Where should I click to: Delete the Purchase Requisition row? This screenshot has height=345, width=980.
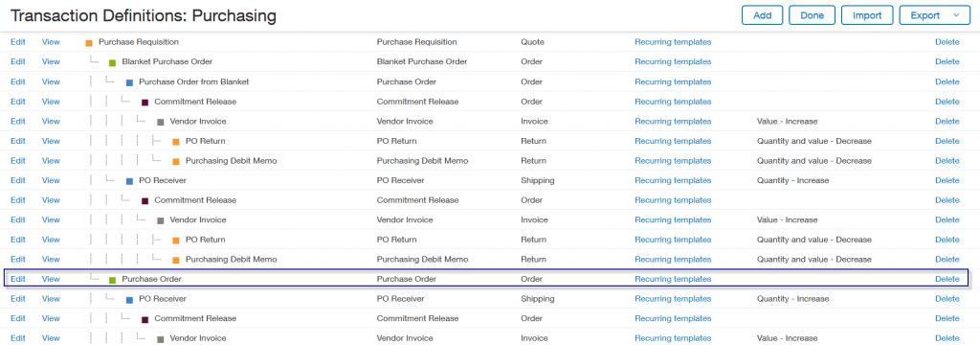point(947,42)
